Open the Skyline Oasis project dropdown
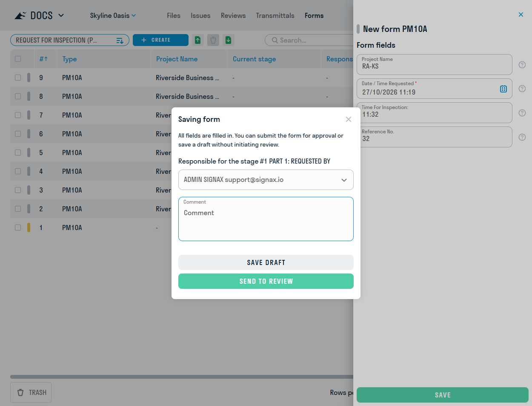532x406 pixels. pyautogui.click(x=113, y=15)
